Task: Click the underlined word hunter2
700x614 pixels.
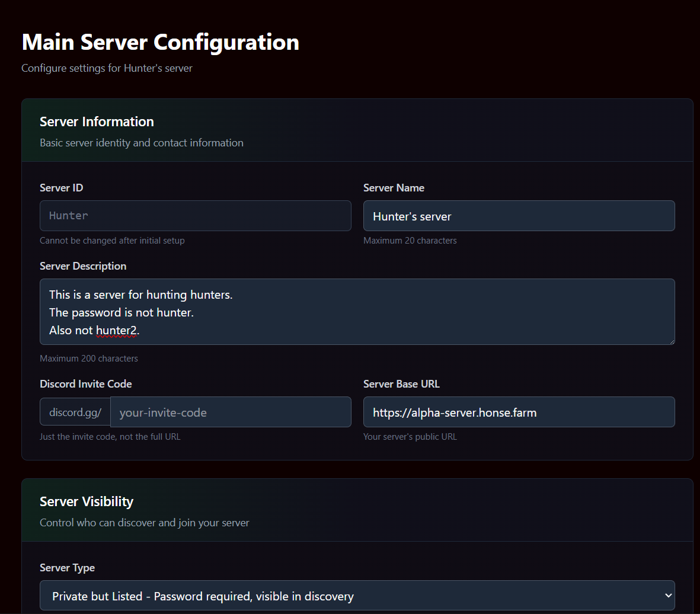Action: (117, 330)
